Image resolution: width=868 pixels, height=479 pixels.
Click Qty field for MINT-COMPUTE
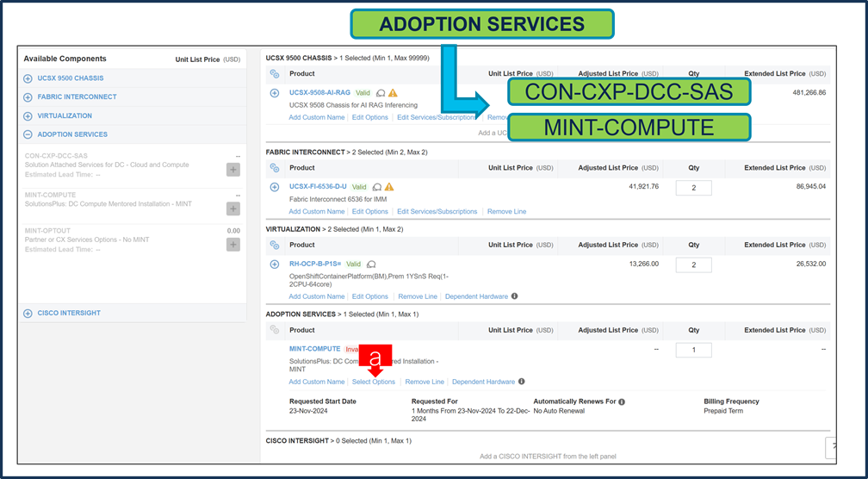tap(694, 350)
